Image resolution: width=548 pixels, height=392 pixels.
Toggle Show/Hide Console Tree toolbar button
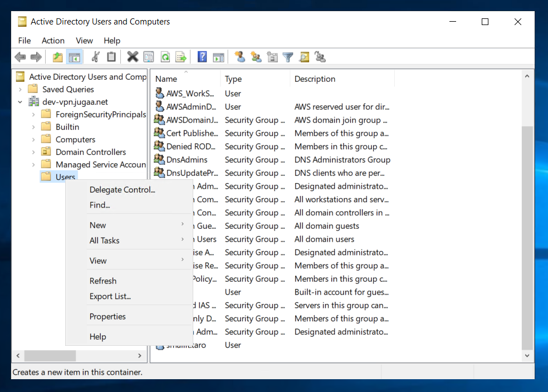click(x=74, y=57)
